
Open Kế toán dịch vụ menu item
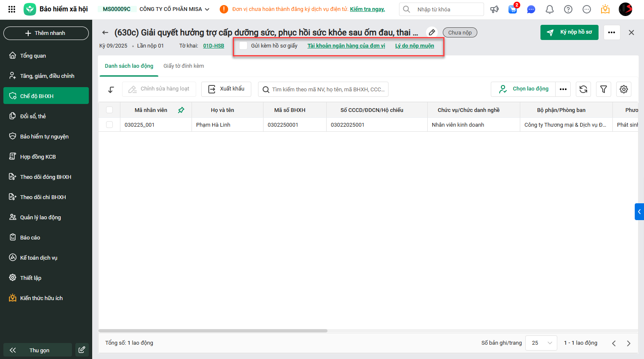46,258
